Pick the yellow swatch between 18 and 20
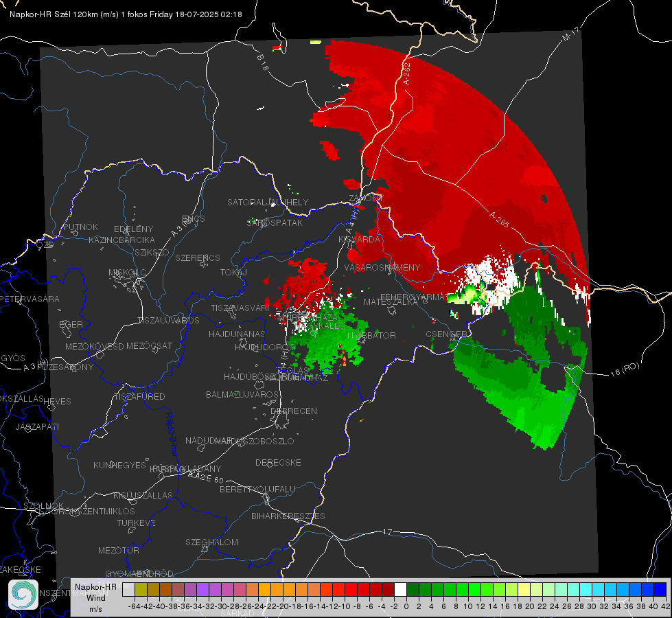This screenshot has height=618, width=672. point(524,589)
